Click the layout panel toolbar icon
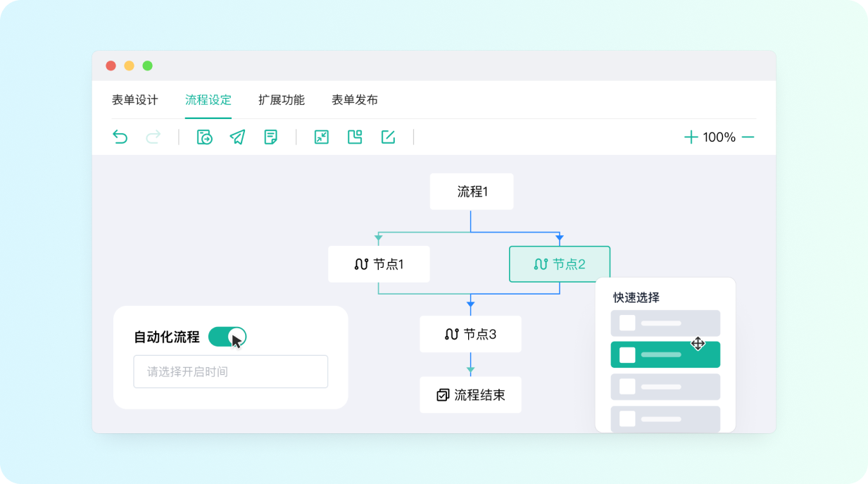Screen dimensions: 868x484 (x=355, y=137)
